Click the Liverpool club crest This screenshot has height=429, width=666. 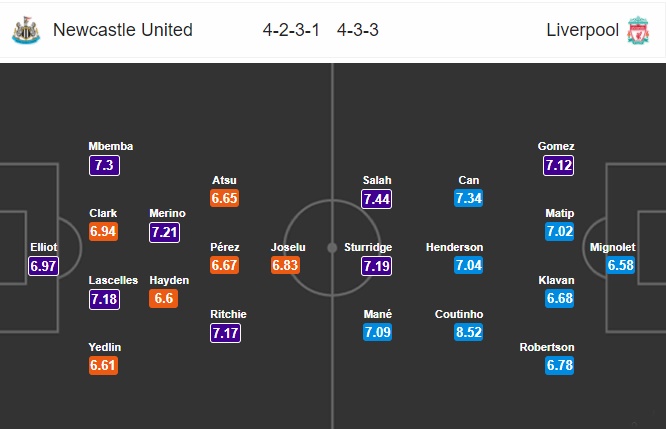click(x=638, y=30)
